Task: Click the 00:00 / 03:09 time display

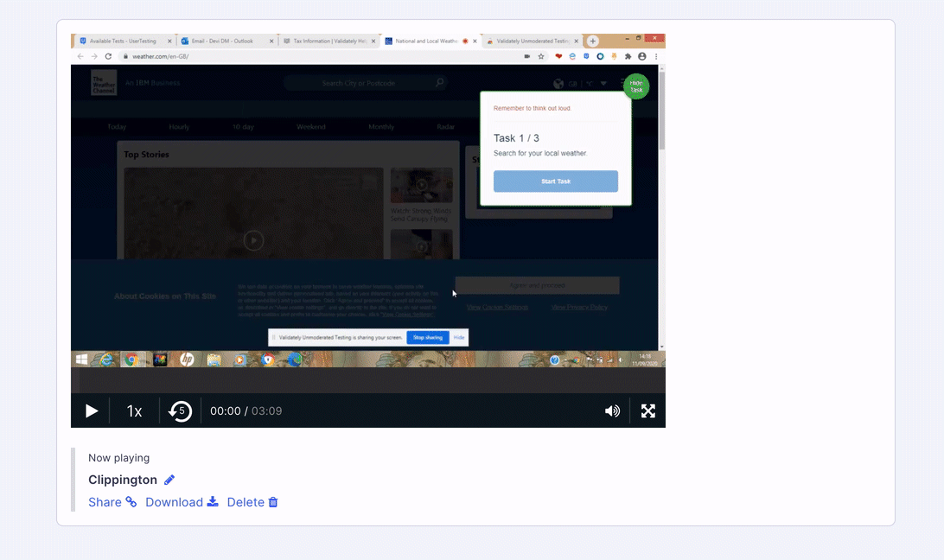Action: click(x=246, y=410)
